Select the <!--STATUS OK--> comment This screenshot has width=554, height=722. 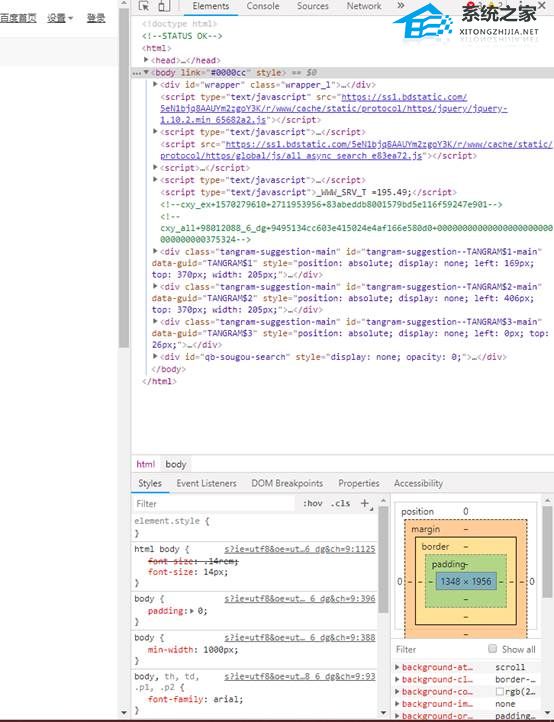click(182, 36)
